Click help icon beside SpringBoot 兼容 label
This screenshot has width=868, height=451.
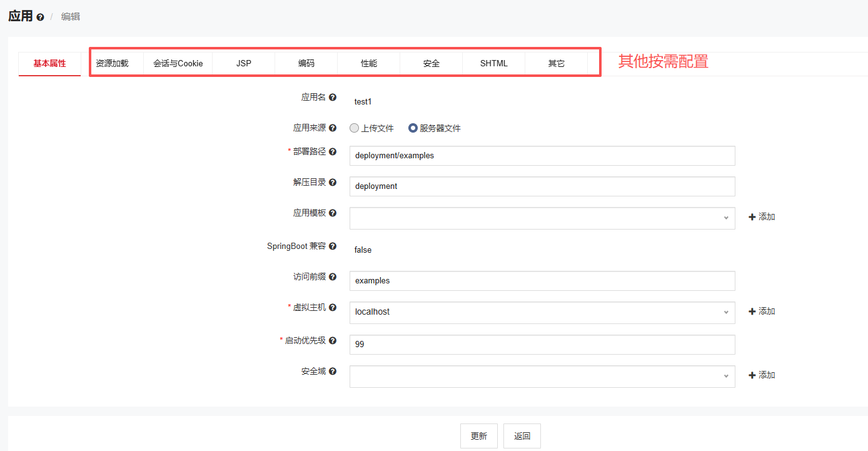[333, 246]
